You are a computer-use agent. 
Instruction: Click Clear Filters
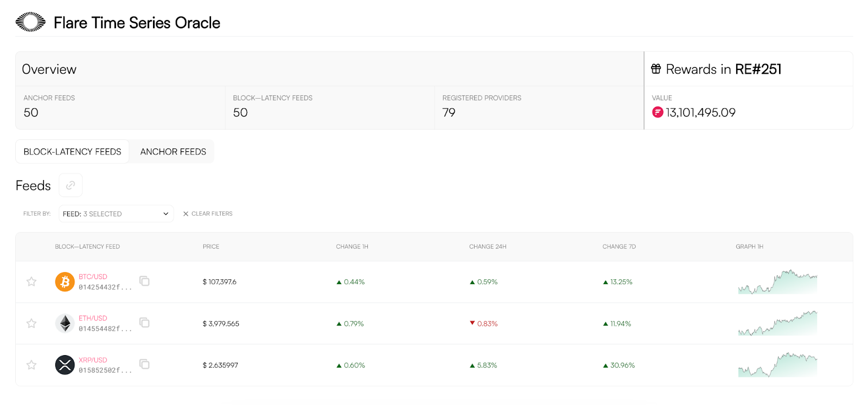[x=208, y=214]
